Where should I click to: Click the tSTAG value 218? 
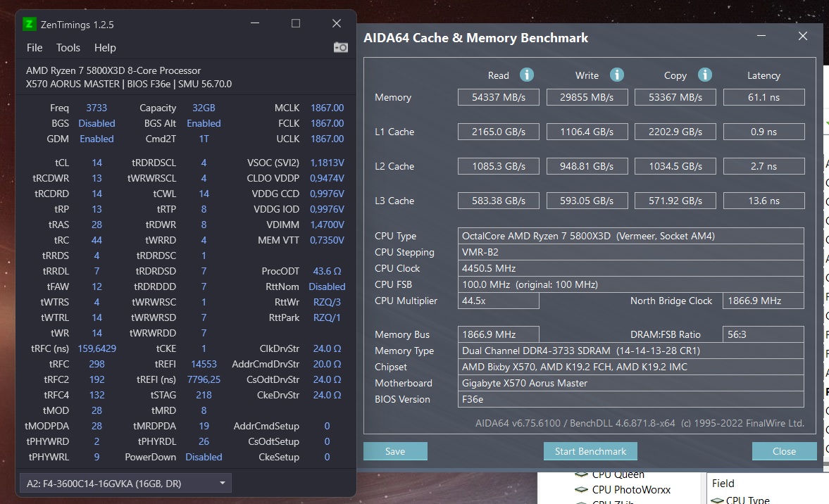point(204,395)
